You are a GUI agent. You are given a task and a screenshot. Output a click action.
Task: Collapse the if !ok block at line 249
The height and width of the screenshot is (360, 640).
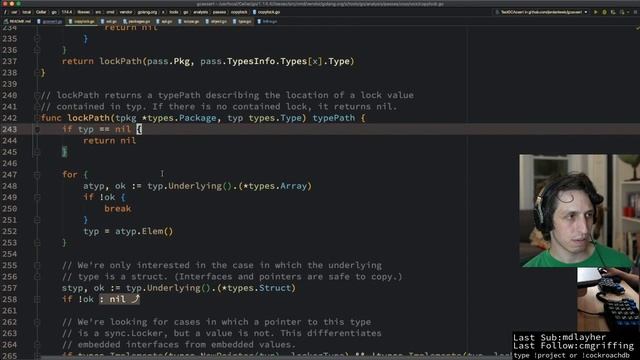click(x=37, y=197)
